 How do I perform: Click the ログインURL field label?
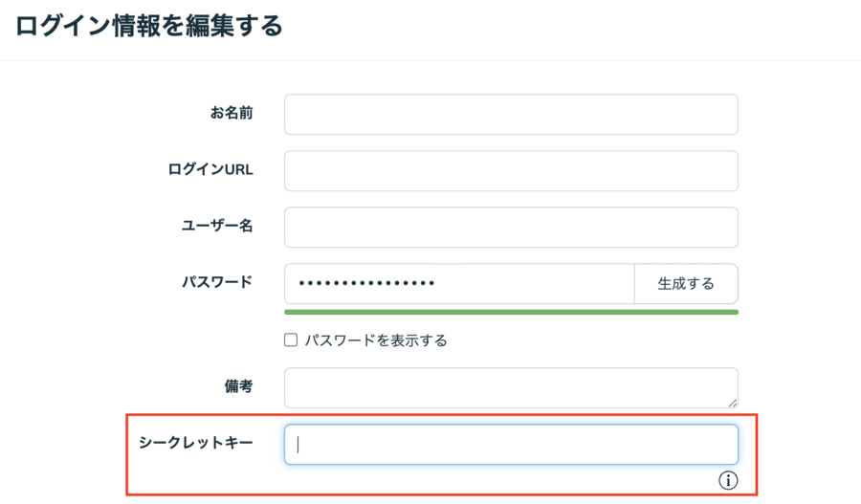(x=210, y=169)
